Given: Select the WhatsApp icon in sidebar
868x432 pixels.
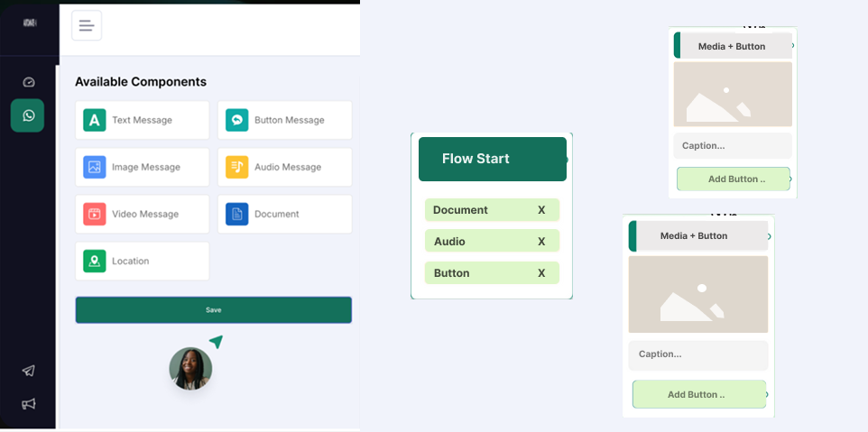Looking at the screenshot, I should (x=28, y=115).
